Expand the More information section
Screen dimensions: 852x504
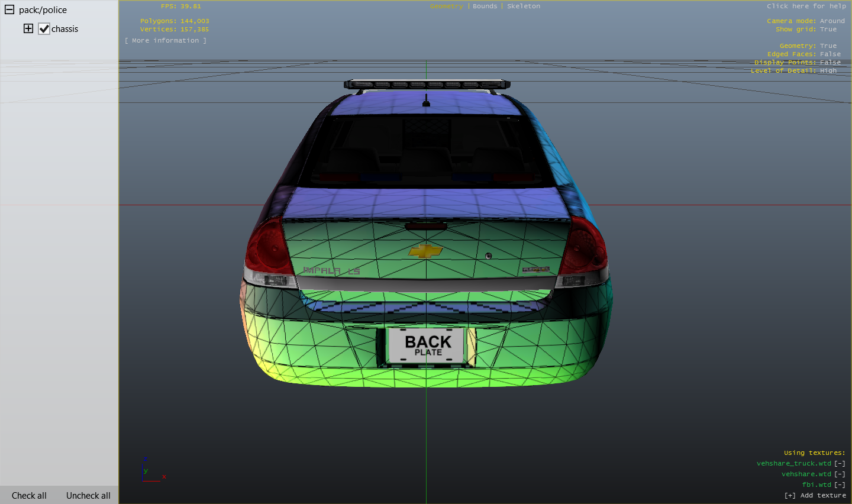click(x=166, y=41)
